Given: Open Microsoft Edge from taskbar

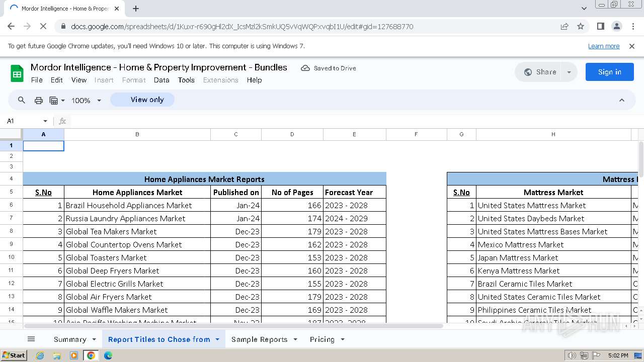Looking at the screenshot, I should click(108, 355).
